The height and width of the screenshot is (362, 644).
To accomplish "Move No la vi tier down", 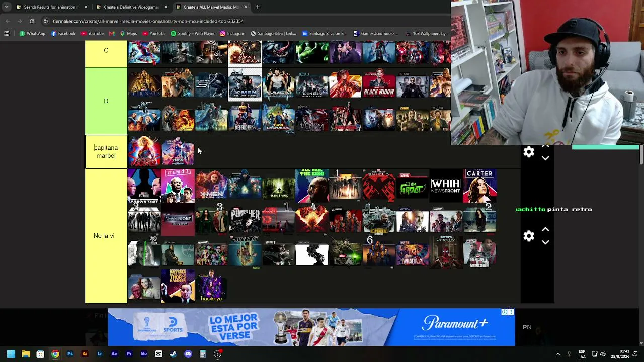I will coord(545,242).
